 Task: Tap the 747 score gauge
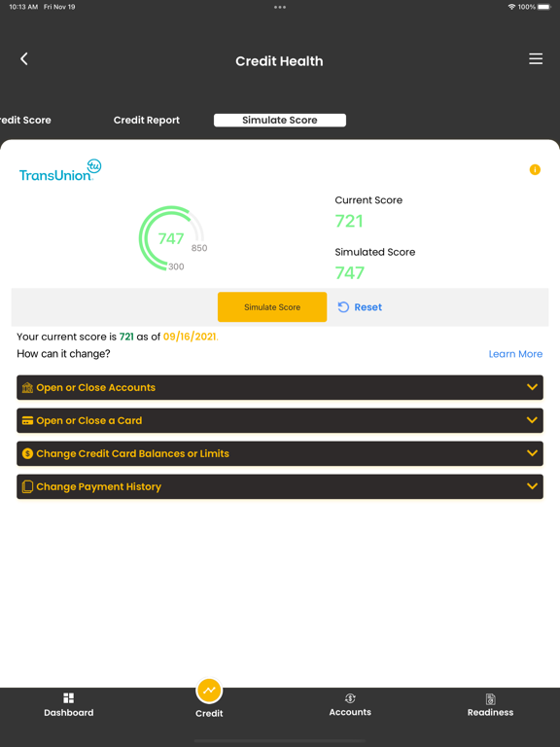[171, 238]
